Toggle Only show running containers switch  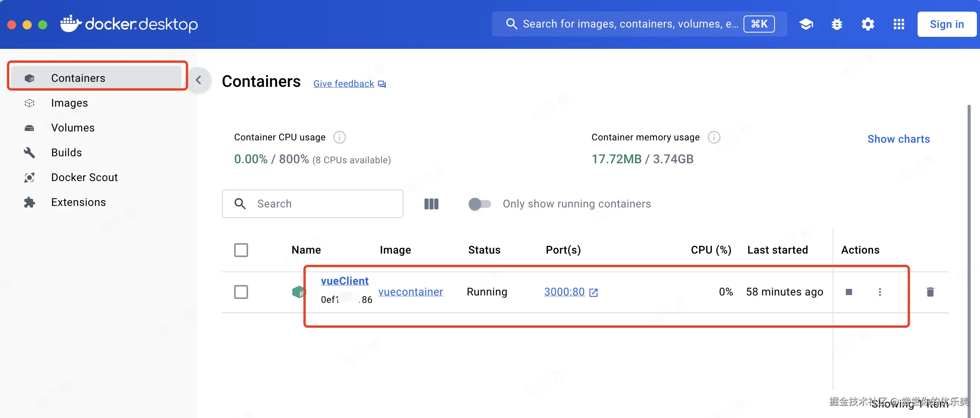click(480, 204)
